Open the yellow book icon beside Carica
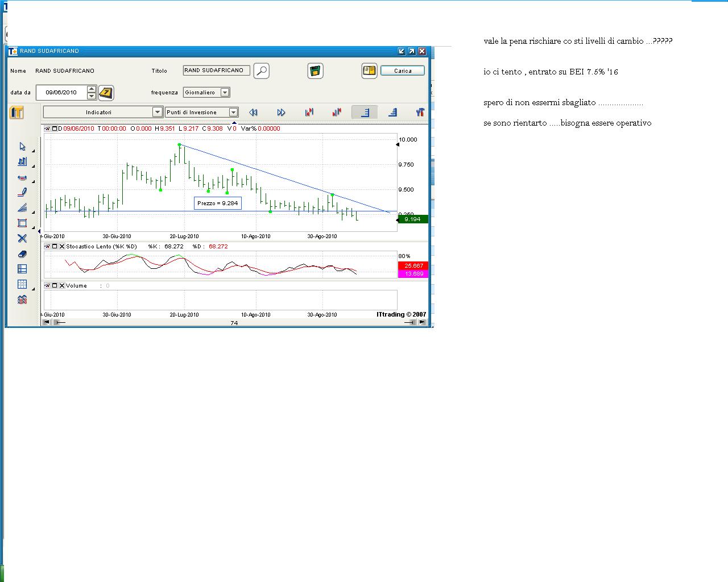 point(369,71)
